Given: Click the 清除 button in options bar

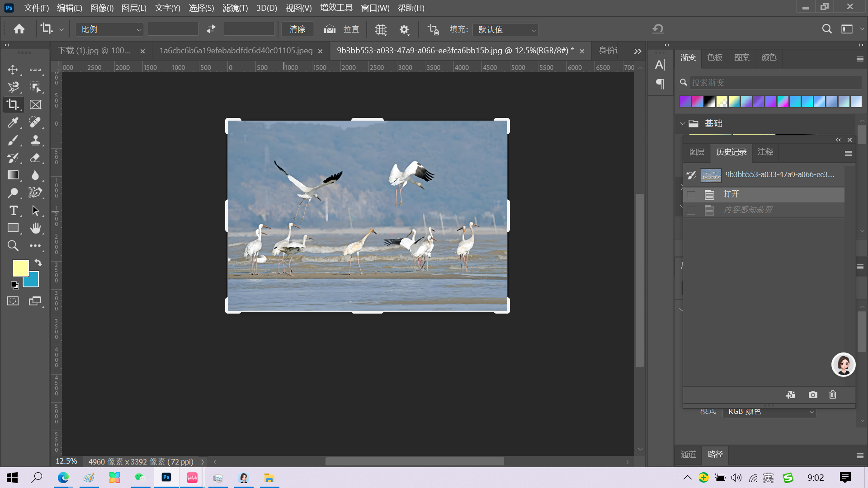Looking at the screenshot, I should [297, 29].
